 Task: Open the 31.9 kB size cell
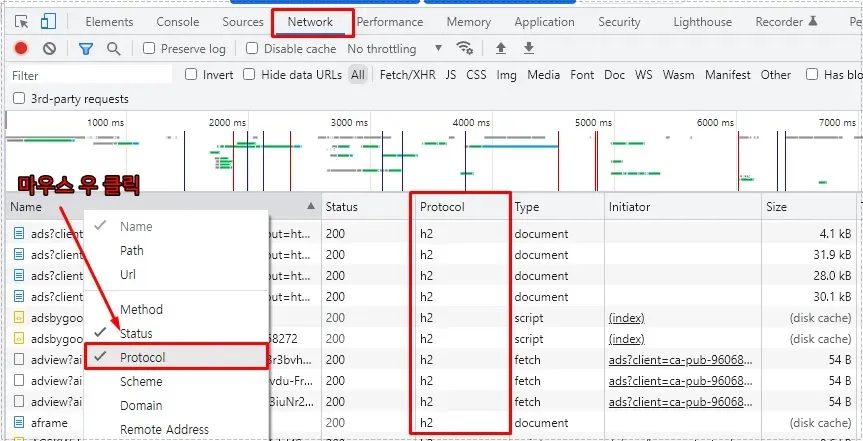(808, 255)
